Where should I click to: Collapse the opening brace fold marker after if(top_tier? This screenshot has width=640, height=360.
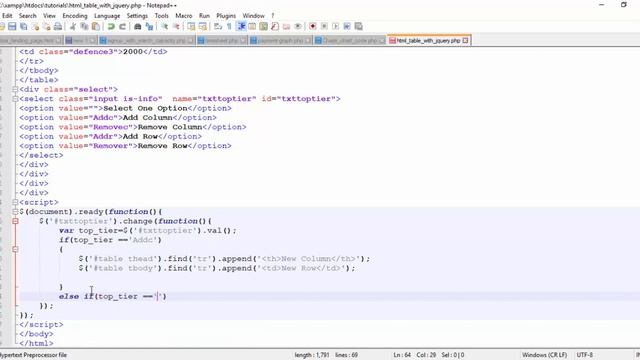click(15, 249)
